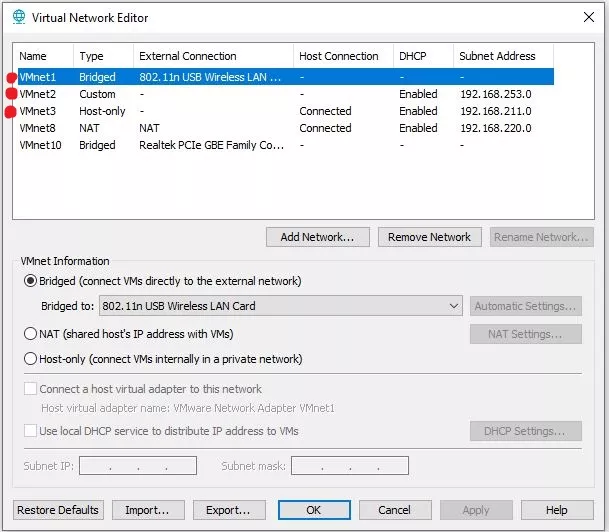Click the Host-only type cell of VMnet3
The height and width of the screenshot is (532, 609).
[102, 111]
